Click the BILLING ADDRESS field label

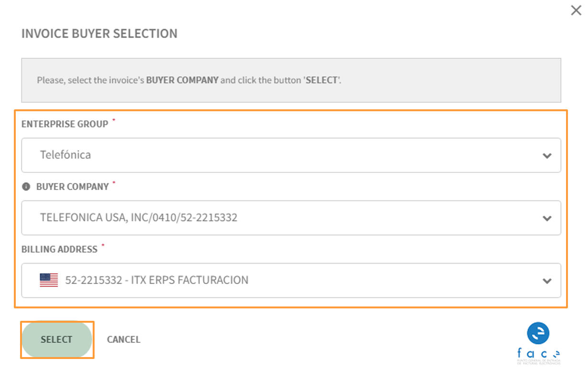coord(59,249)
